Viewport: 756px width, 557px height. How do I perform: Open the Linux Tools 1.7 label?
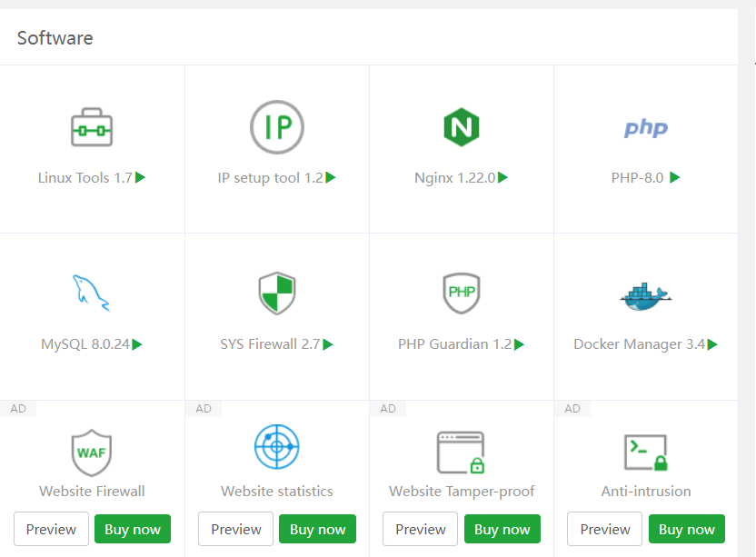[x=85, y=178]
